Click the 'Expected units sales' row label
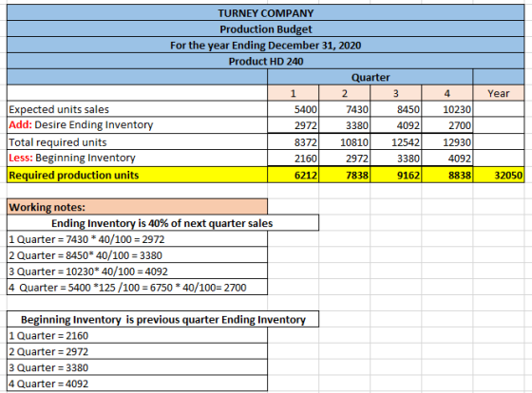Image resolution: width=532 pixels, height=393 pixels. [137, 109]
